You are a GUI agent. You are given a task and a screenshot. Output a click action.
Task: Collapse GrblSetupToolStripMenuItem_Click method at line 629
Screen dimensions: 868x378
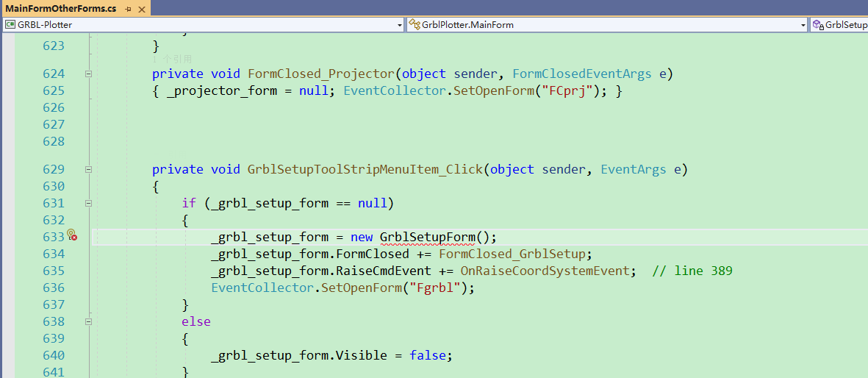coord(88,169)
